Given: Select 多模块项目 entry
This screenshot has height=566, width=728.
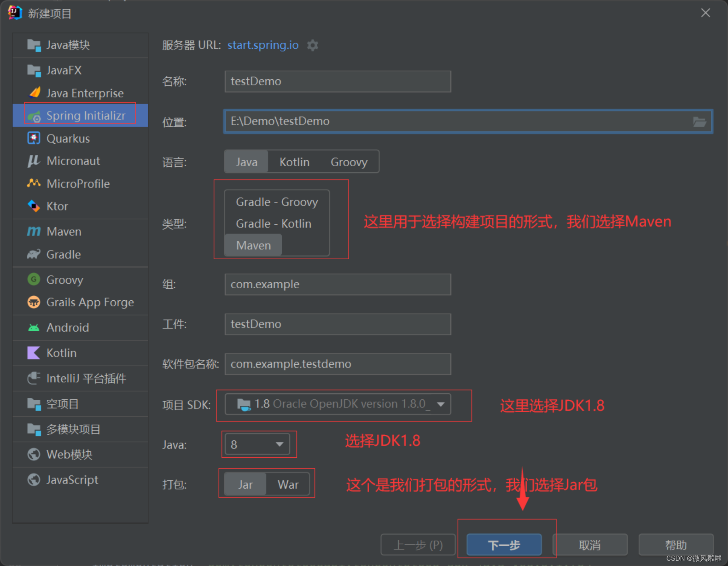Looking at the screenshot, I should coord(80,429).
